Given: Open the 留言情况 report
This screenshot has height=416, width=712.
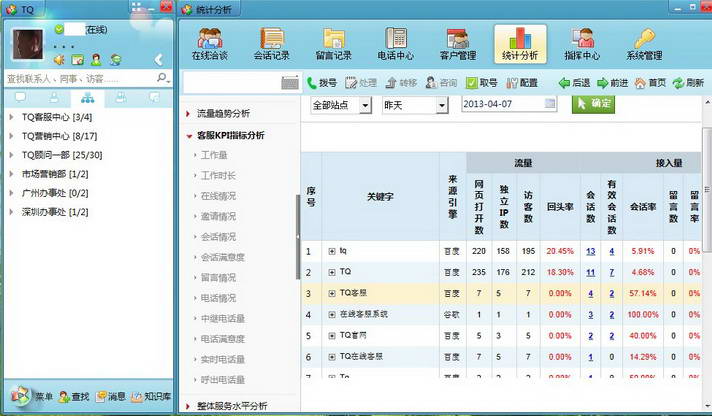Looking at the screenshot, I should click(x=218, y=277).
